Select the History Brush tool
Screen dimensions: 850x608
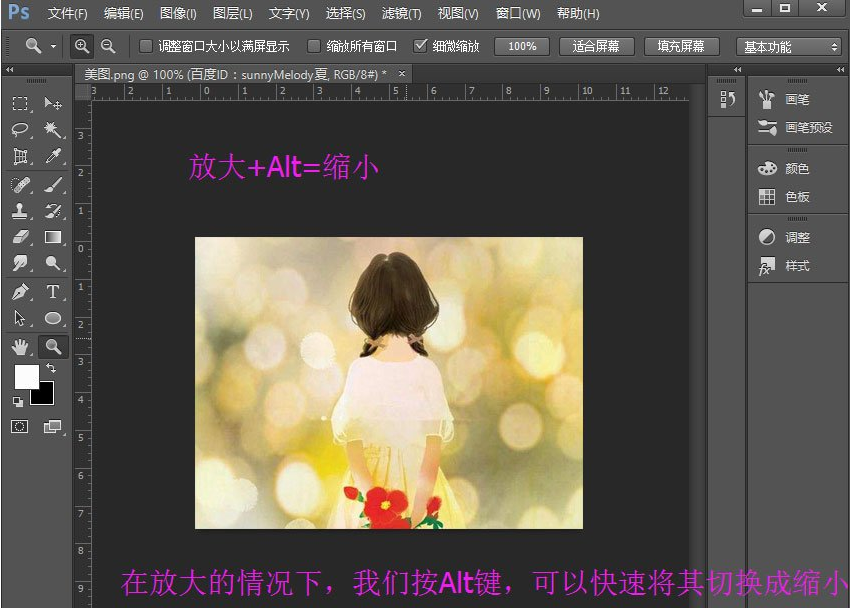pos(53,211)
